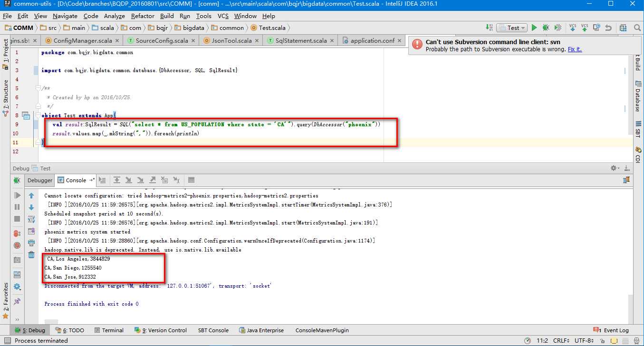Switch to application.conf tab

(371, 40)
